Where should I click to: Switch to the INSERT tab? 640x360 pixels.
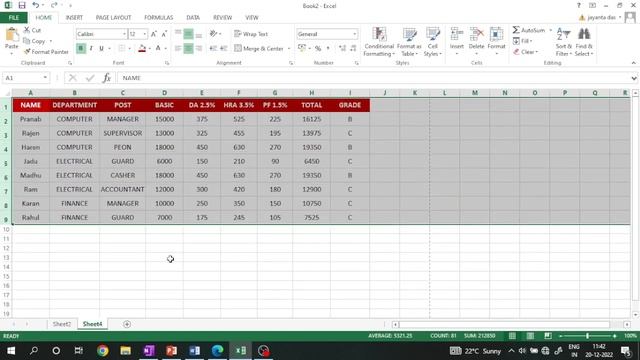(74, 18)
